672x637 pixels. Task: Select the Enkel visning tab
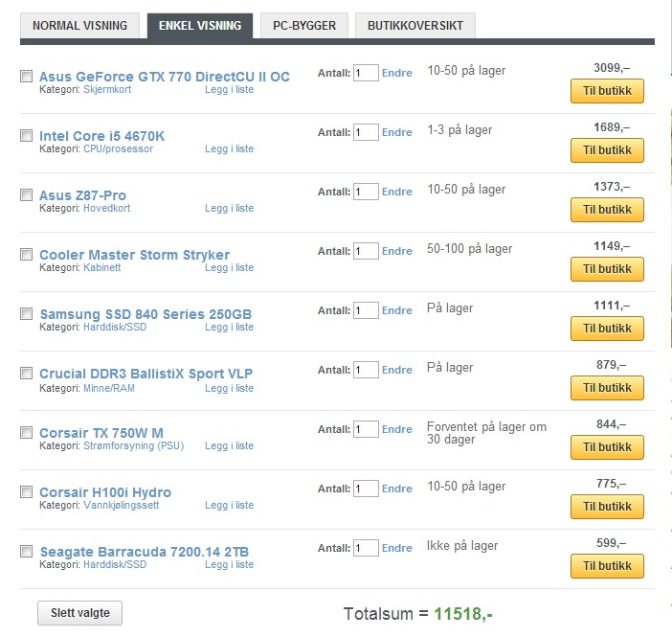point(200,26)
